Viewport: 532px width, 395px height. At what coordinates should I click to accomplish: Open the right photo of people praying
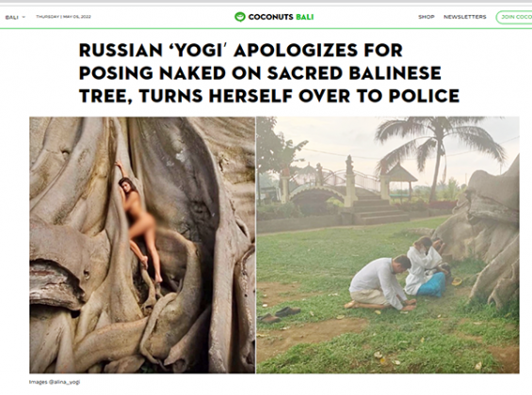tap(388, 245)
